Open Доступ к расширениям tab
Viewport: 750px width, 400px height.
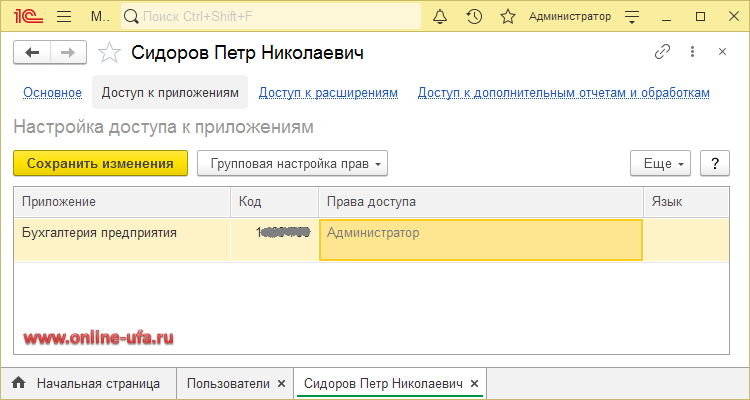pos(328,93)
